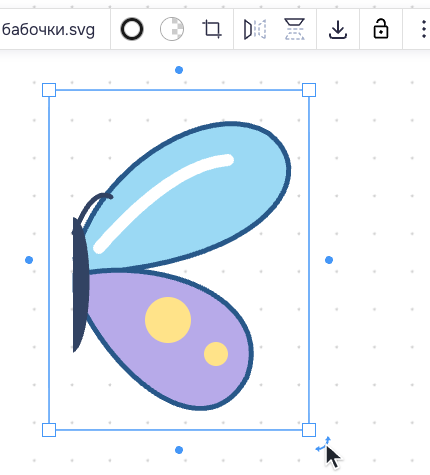Screen dimensions: 430x475
Task: Click the бабочки.svg file name
Action: point(48,30)
